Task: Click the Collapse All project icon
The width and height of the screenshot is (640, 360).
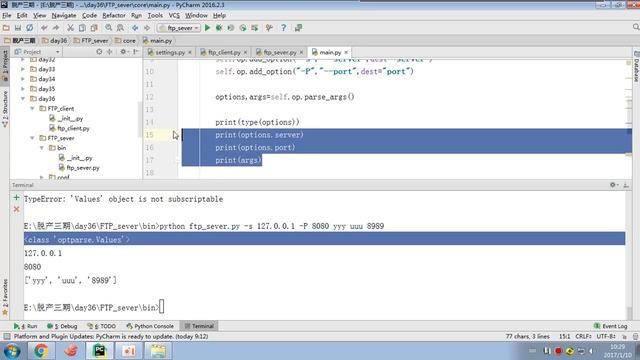Action: point(109,52)
